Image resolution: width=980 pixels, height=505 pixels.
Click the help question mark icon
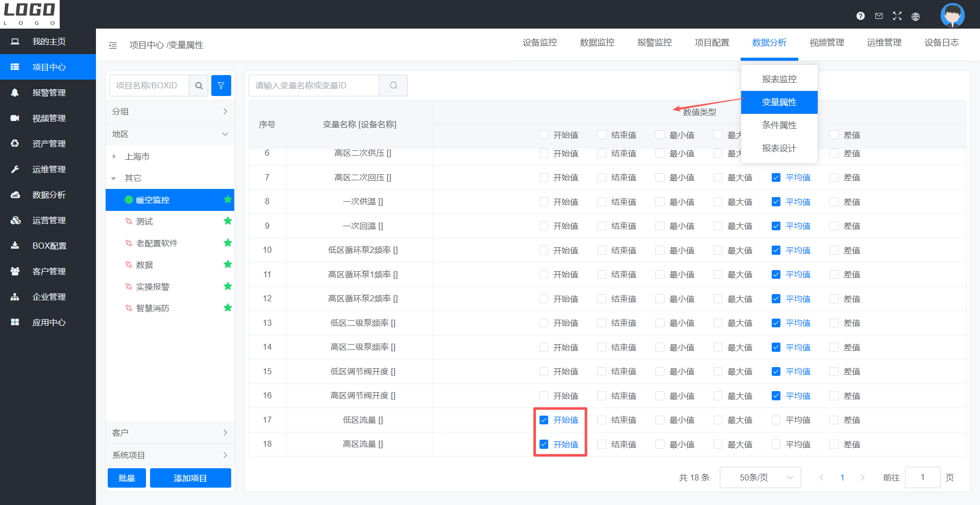point(861,16)
